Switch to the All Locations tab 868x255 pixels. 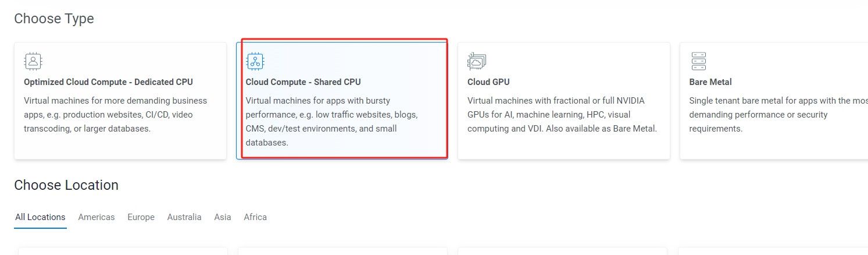click(40, 217)
